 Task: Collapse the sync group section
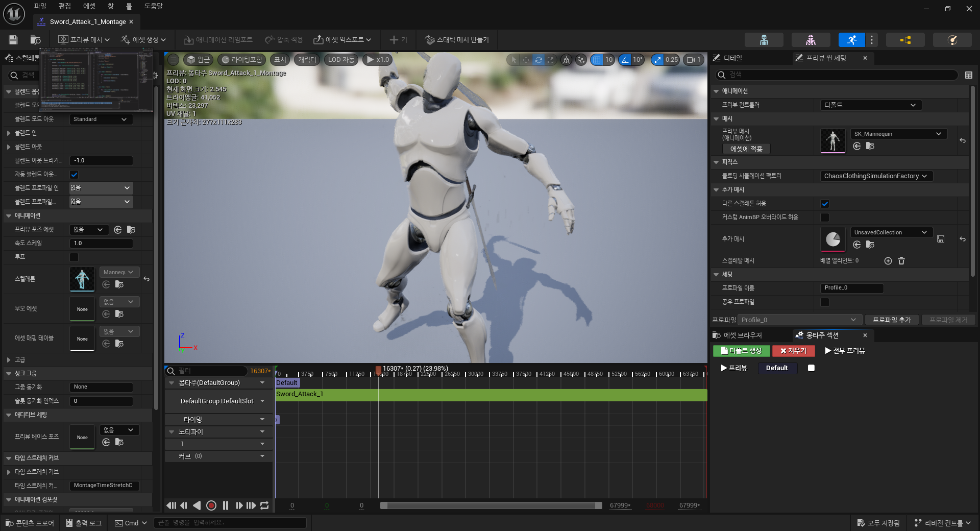9,374
